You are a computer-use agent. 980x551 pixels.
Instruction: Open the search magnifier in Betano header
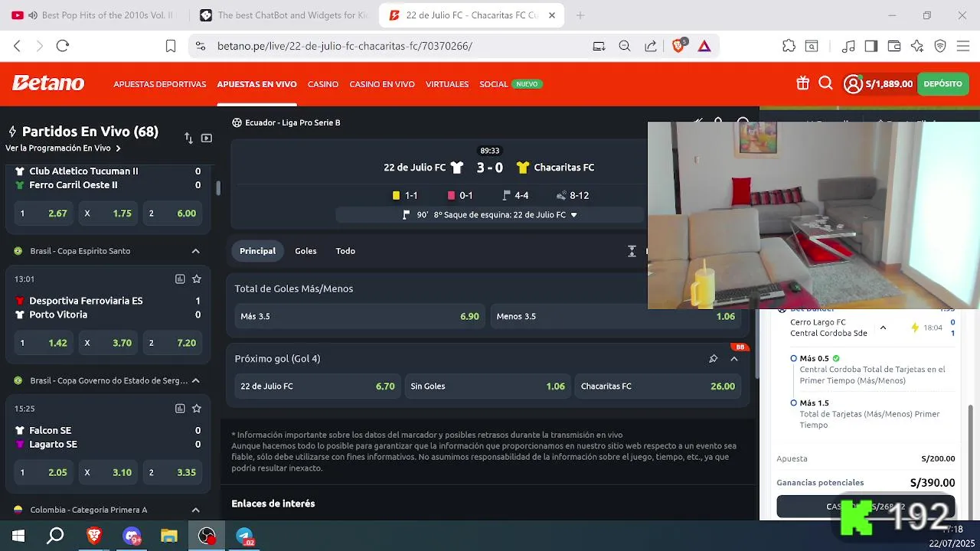[x=825, y=83]
